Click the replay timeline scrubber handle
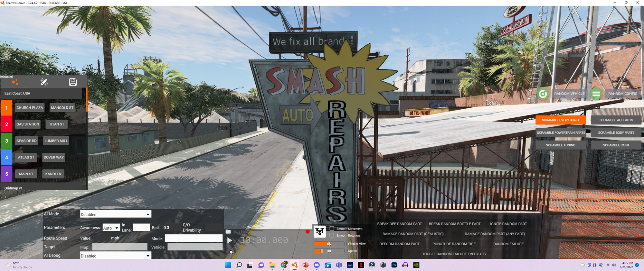 coord(231,252)
